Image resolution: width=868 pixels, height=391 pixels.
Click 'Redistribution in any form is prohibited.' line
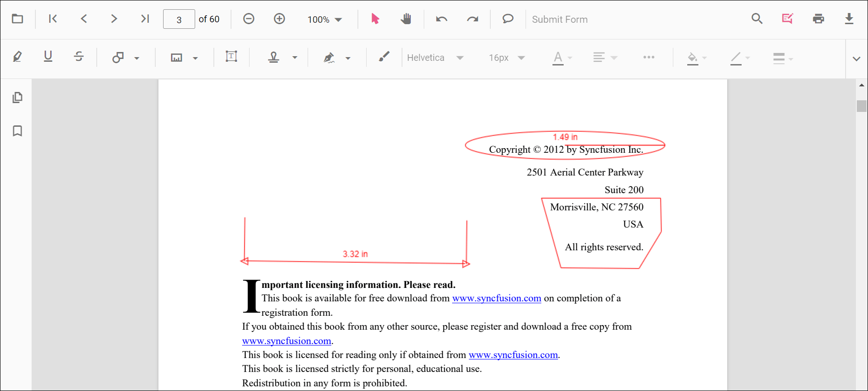(324, 383)
